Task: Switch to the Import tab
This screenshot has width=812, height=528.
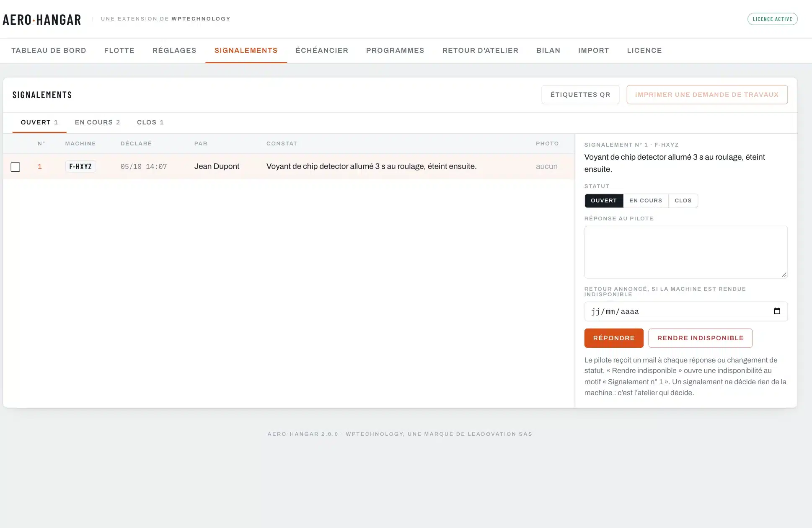Action: pos(593,50)
